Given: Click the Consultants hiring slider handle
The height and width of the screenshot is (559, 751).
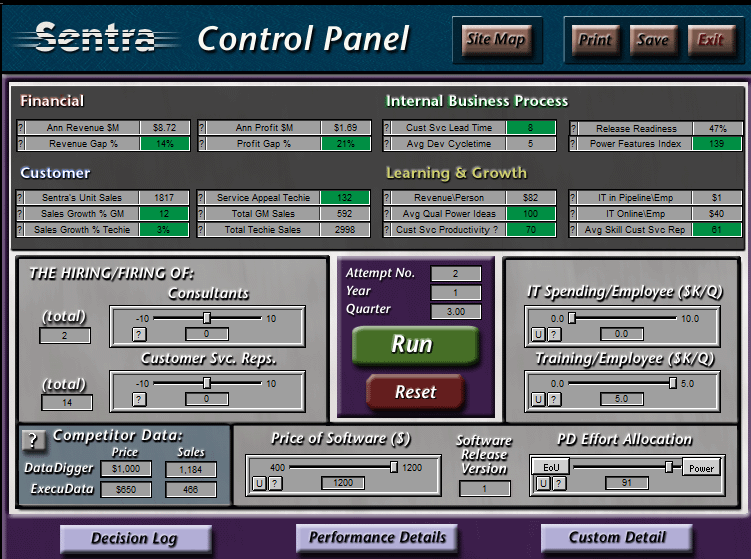Looking at the screenshot, I should click(x=207, y=318).
